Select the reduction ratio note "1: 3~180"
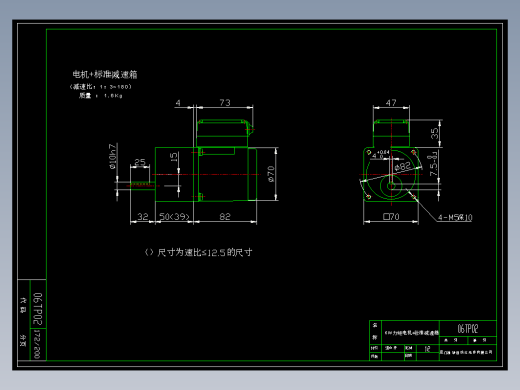 (x=113, y=87)
